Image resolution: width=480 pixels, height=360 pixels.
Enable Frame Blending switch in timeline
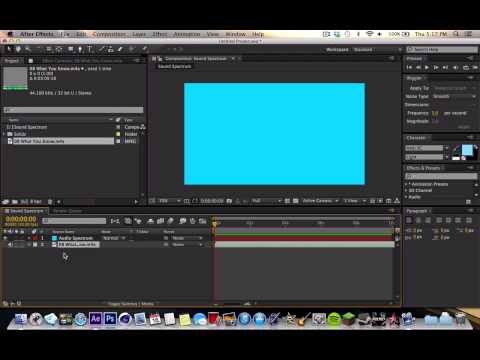160,221
